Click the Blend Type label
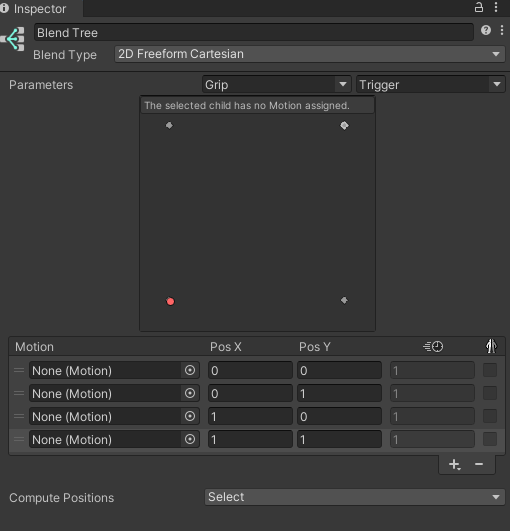Screen dimensions: 510x531 (65, 55)
